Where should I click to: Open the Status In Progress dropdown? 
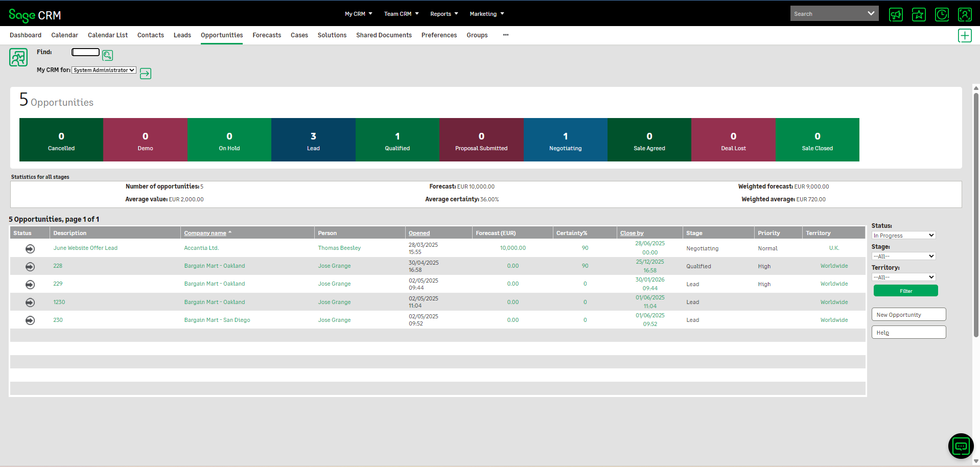click(903, 236)
